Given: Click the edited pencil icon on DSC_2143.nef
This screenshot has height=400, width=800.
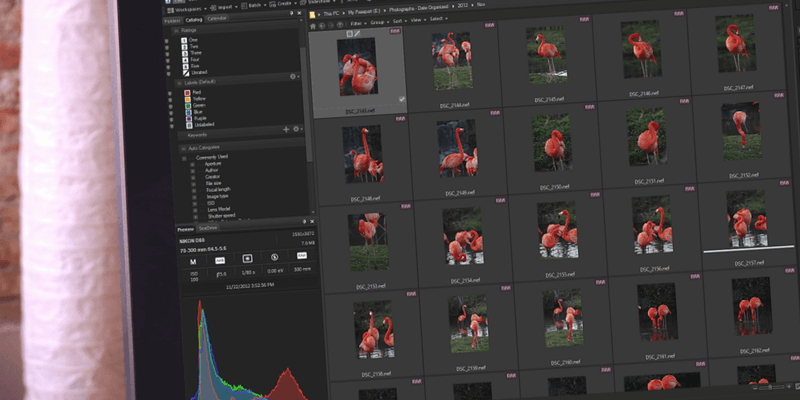Looking at the screenshot, I should [x=357, y=34].
